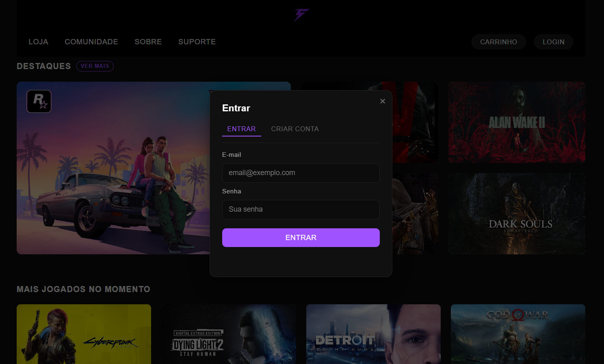The height and width of the screenshot is (364, 604).
Task: Click the Rockstar Games logo badge
Action: point(39,101)
